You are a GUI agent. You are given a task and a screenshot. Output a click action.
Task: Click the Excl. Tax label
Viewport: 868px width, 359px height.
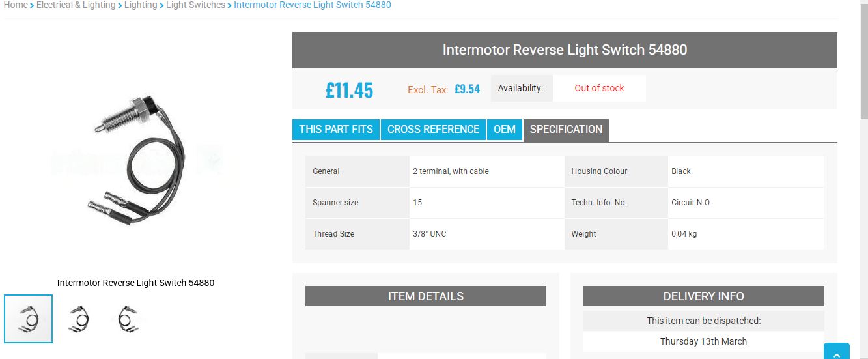[428, 90]
